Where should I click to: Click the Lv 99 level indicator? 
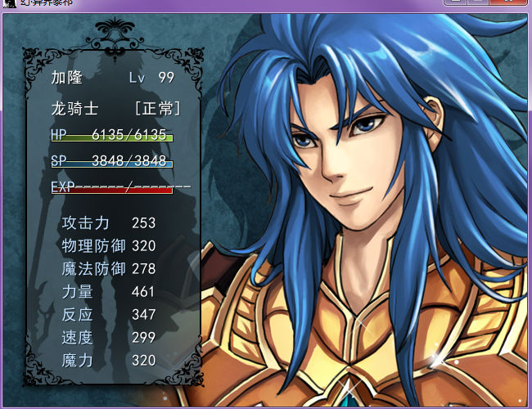pyautogui.click(x=151, y=78)
